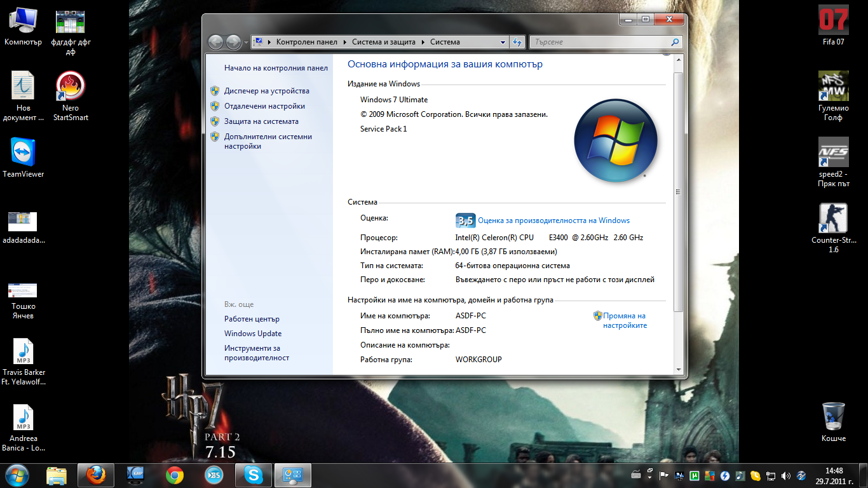Click the AVG antivirus tray icon
Image resolution: width=868 pixels, height=488 pixels.
point(710,475)
